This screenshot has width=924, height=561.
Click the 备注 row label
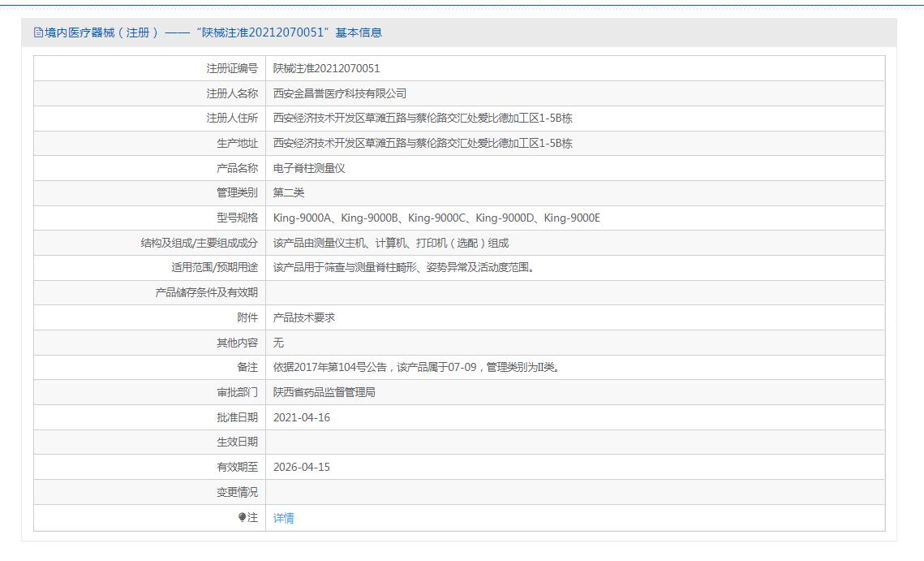tap(247, 367)
